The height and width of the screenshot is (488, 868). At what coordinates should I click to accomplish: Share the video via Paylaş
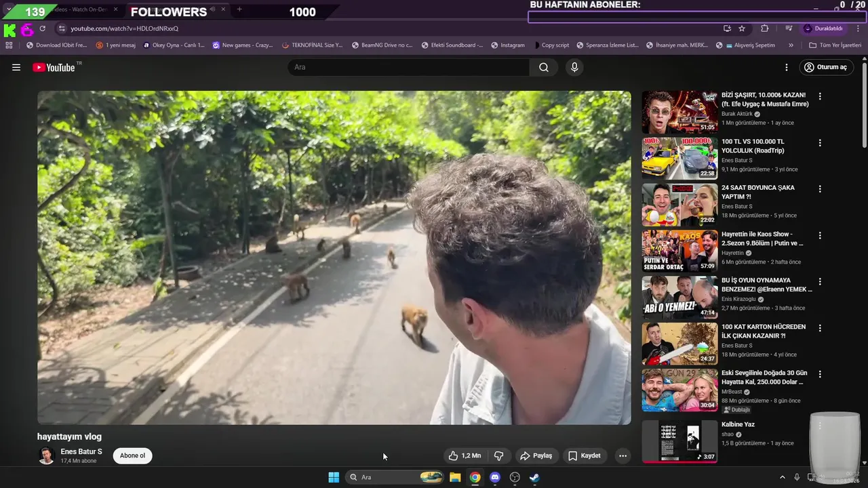(x=536, y=455)
